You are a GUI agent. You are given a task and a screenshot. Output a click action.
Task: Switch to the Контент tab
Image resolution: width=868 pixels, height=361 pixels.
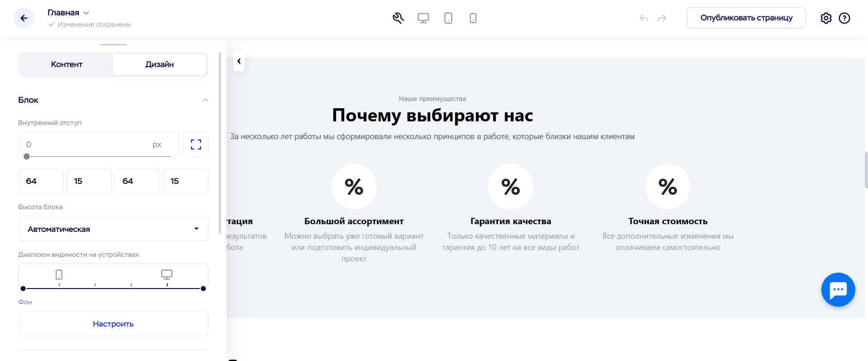tap(67, 64)
